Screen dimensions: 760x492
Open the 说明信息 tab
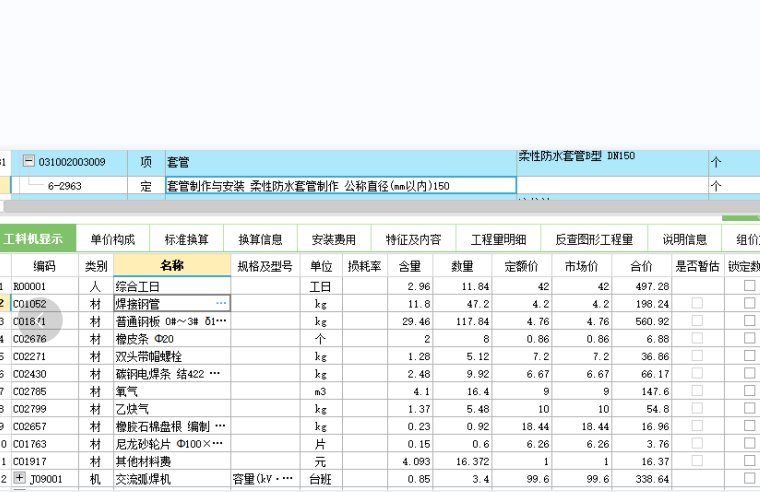pyautogui.click(x=684, y=239)
